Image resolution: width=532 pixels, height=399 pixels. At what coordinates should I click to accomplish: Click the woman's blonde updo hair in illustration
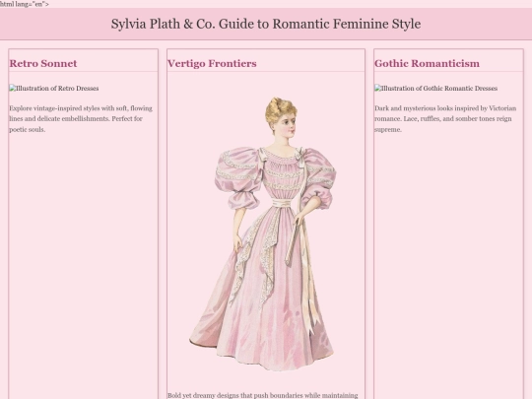tap(280, 109)
